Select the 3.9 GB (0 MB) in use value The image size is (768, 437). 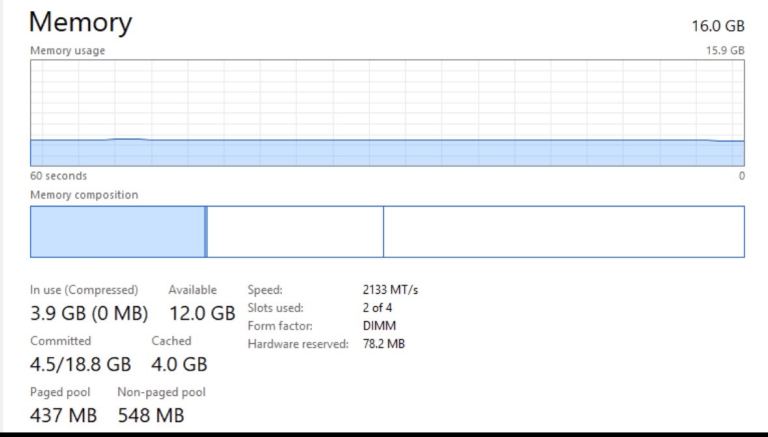pos(89,313)
